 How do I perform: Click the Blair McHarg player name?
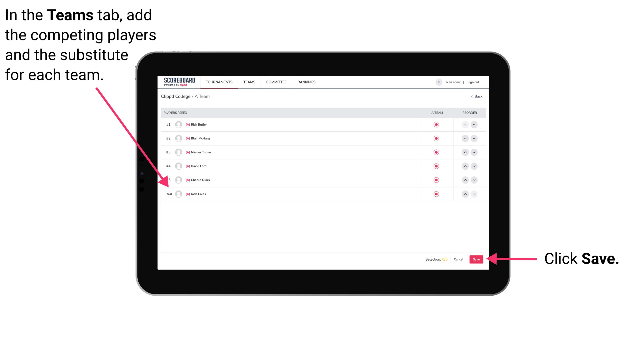(200, 138)
